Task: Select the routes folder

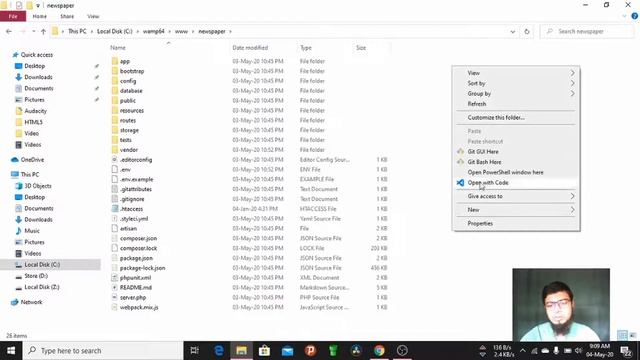Action: tap(128, 120)
